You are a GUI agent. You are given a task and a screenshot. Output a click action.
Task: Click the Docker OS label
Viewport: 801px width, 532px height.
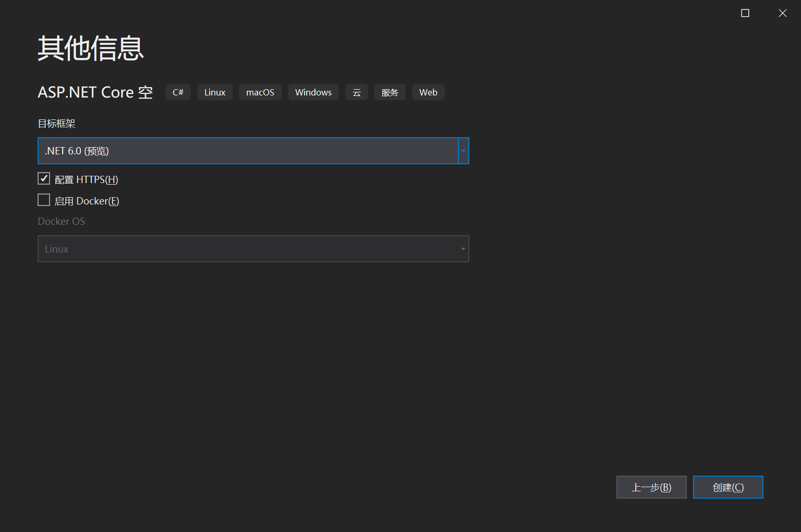coord(62,221)
